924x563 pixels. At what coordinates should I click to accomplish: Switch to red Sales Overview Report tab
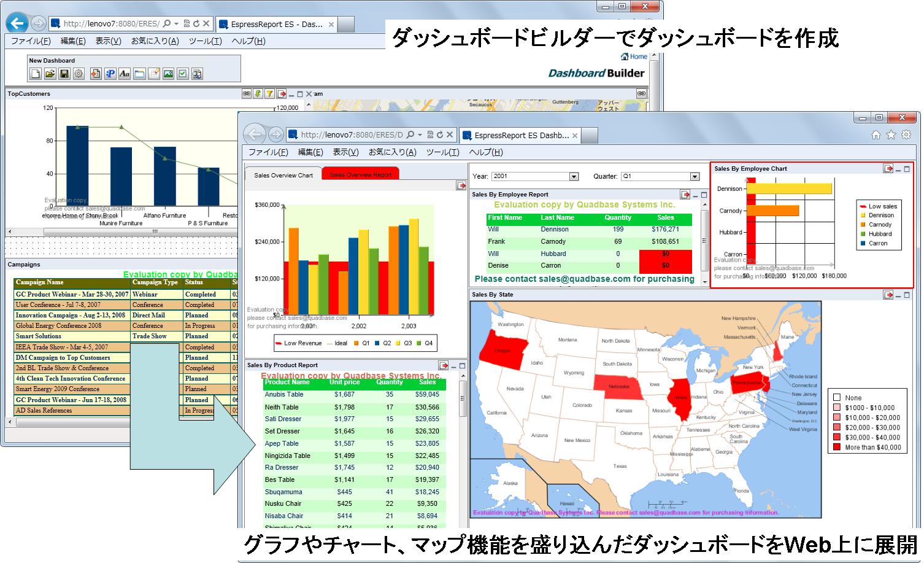361,174
